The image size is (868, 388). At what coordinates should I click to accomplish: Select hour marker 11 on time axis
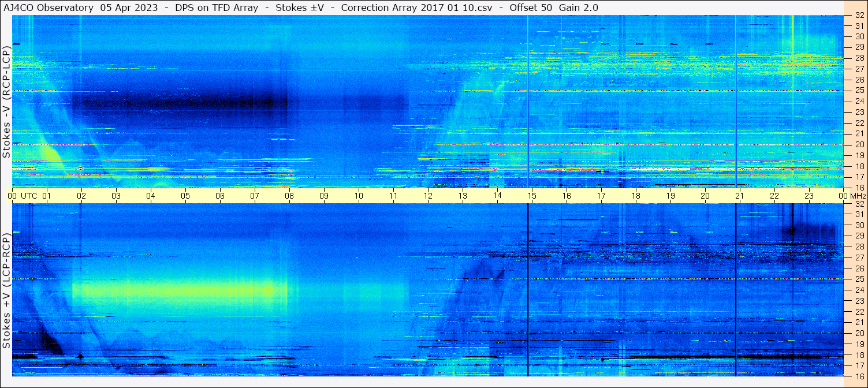pos(393,196)
